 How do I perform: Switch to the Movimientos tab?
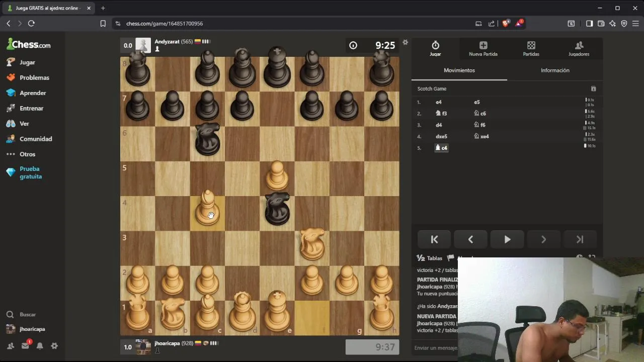(x=459, y=70)
